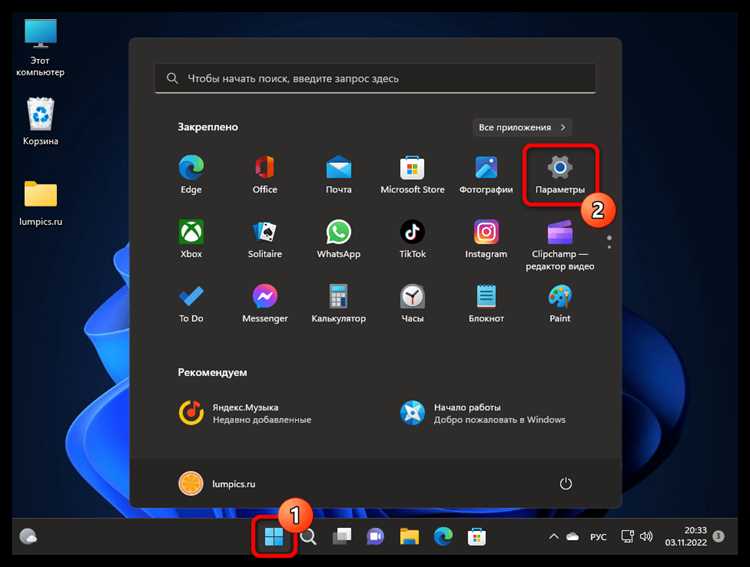750x567 pixels.
Task: Open taskbar Search magnifier
Action: [x=308, y=537]
